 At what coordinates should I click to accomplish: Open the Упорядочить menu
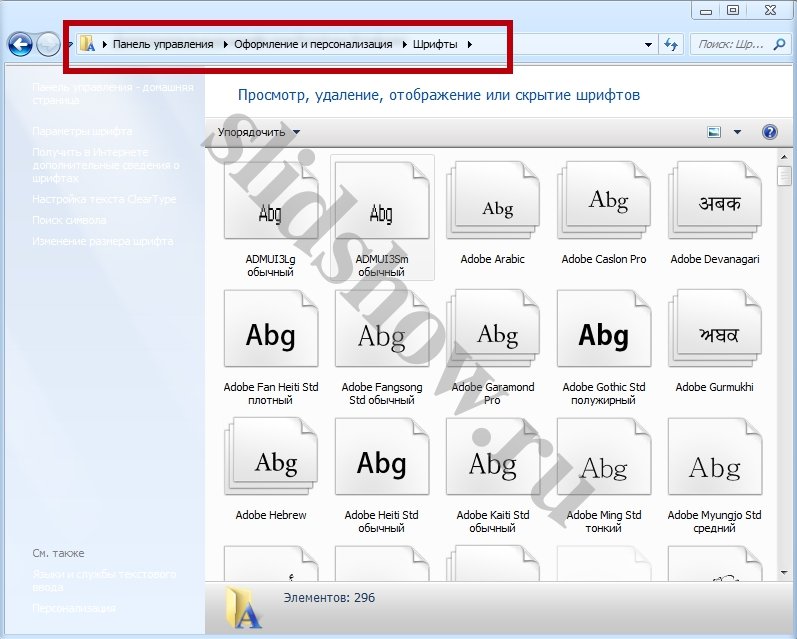tap(259, 132)
